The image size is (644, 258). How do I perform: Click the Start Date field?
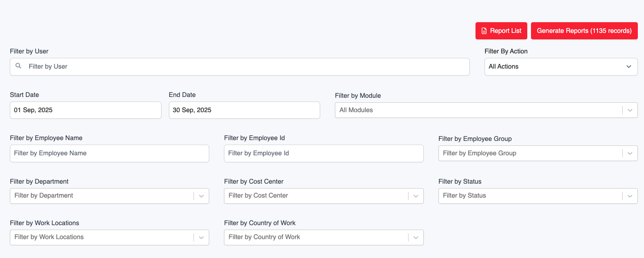pyautogui.click(x=85, y=110)
